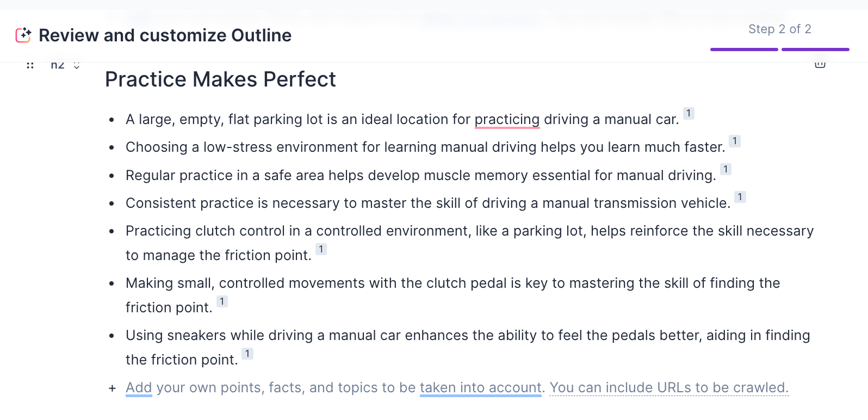The width and height of the screenshot is (868, 420).
Task: Open citation 1 after the sneakers bullet
Action: [247, 354]
